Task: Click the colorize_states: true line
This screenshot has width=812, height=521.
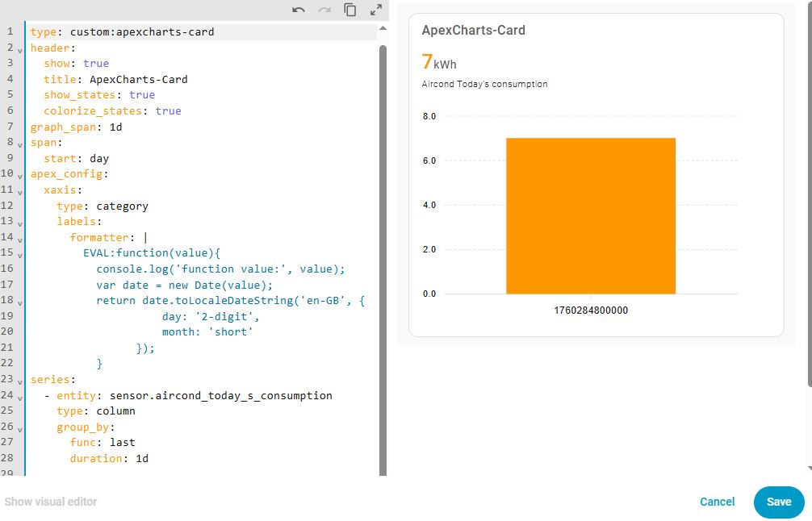Action: tap(112, 110)
